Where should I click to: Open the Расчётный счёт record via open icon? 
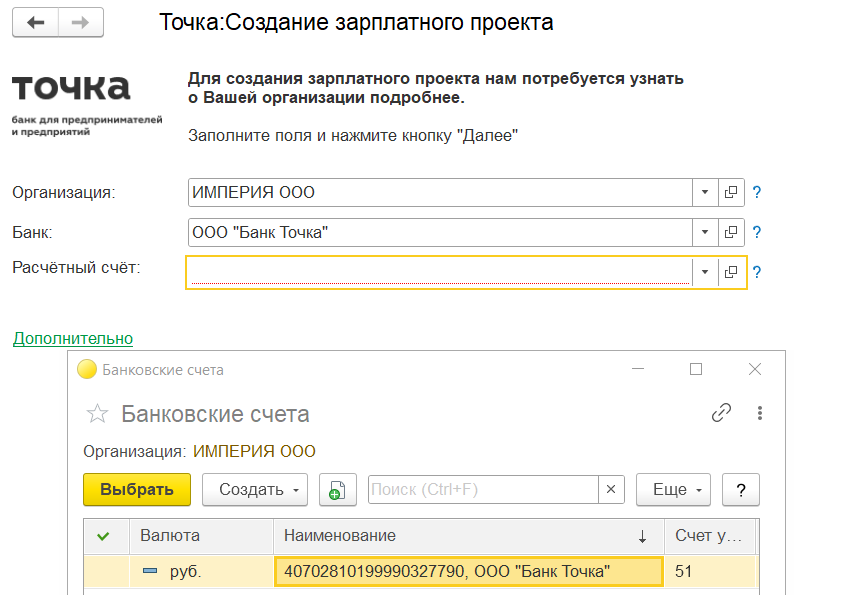(731, 272)
